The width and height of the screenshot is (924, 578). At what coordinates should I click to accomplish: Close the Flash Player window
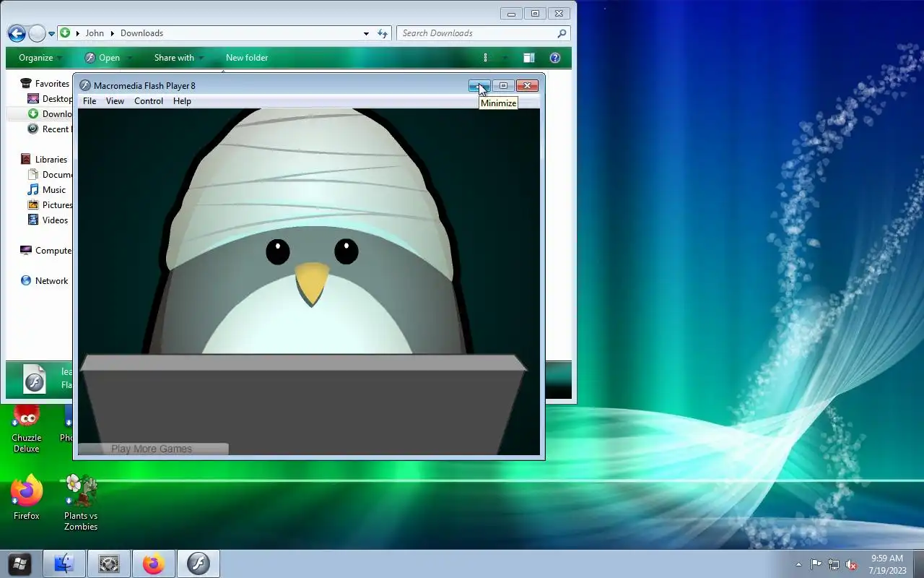point(527,86)
